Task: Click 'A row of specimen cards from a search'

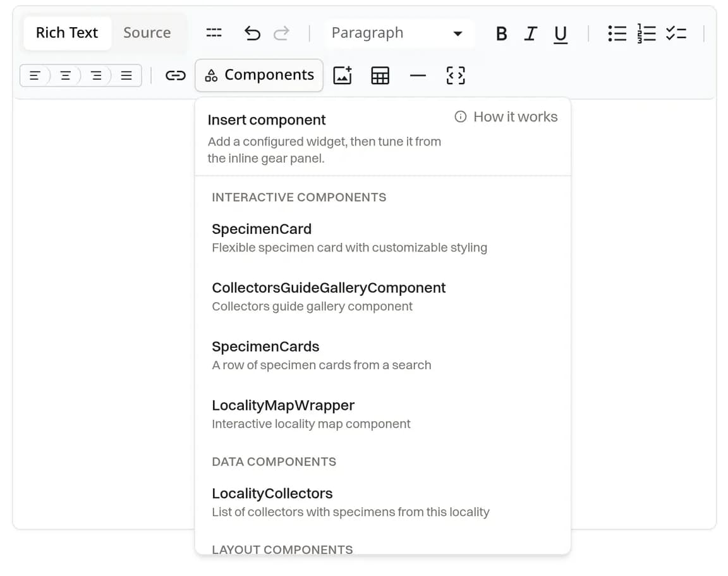Action: pyautogui.click(x=321, y=365)
